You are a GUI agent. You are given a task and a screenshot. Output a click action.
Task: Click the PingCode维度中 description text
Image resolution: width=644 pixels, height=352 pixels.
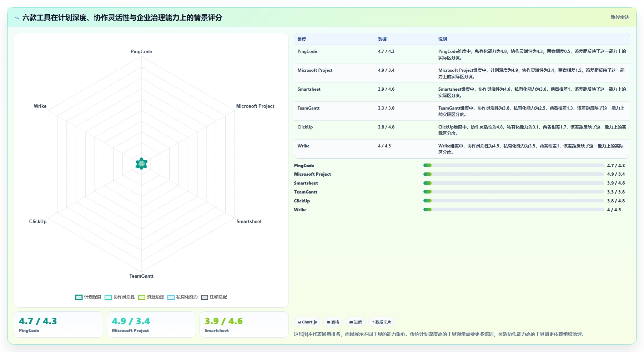[532, 55]
